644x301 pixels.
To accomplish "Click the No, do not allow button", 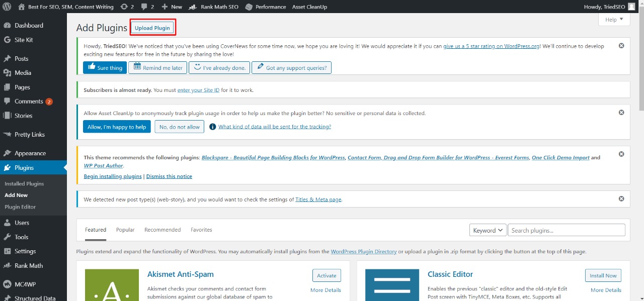I will point(180,127).
